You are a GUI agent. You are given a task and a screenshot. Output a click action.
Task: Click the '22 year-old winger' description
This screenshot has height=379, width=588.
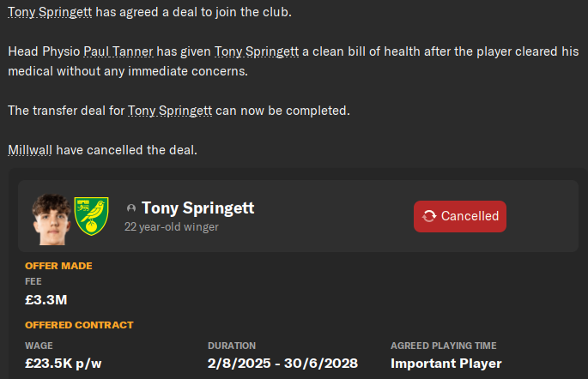click(x=171, y=227)
